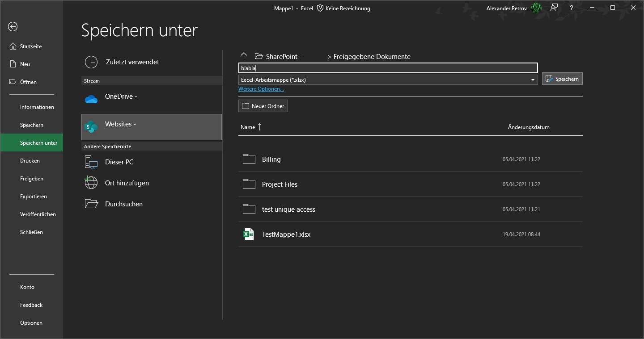
Task: Sort the list by Änderungsdatum column
Action: [x=529, y=127]
